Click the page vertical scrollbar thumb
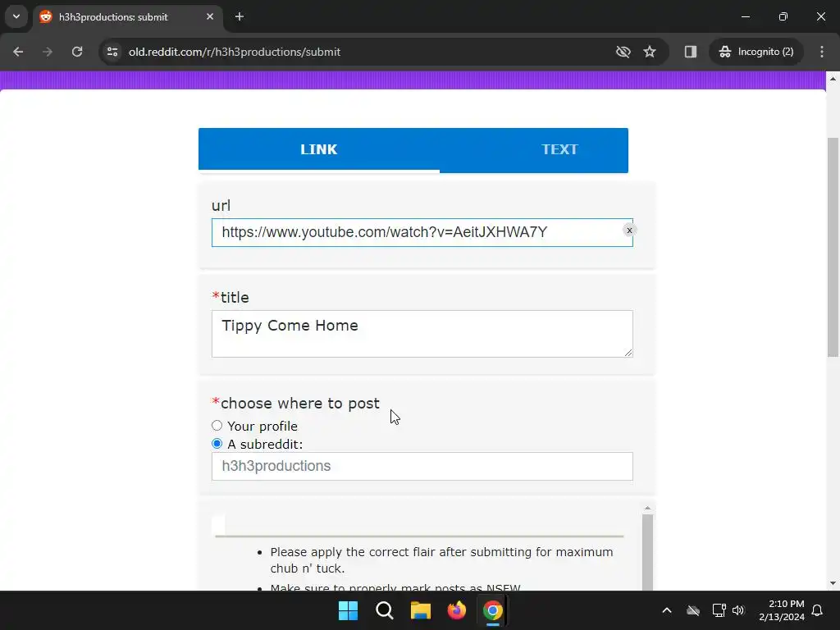The width and height of the screenshot is (840, 630). pos(833,247)
